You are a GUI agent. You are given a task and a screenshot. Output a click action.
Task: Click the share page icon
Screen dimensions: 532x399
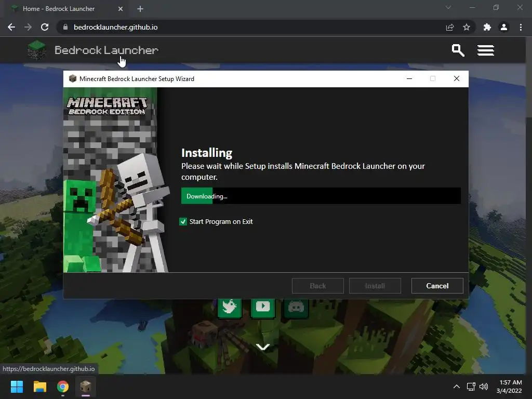[x=450, y=27]
